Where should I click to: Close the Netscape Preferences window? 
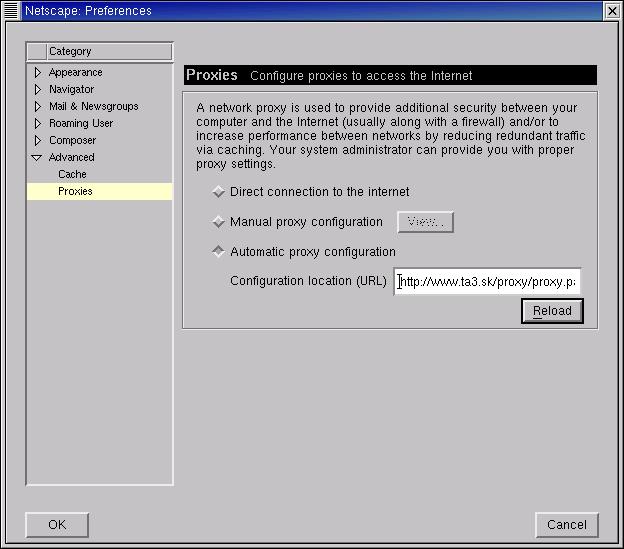point(612,11)
